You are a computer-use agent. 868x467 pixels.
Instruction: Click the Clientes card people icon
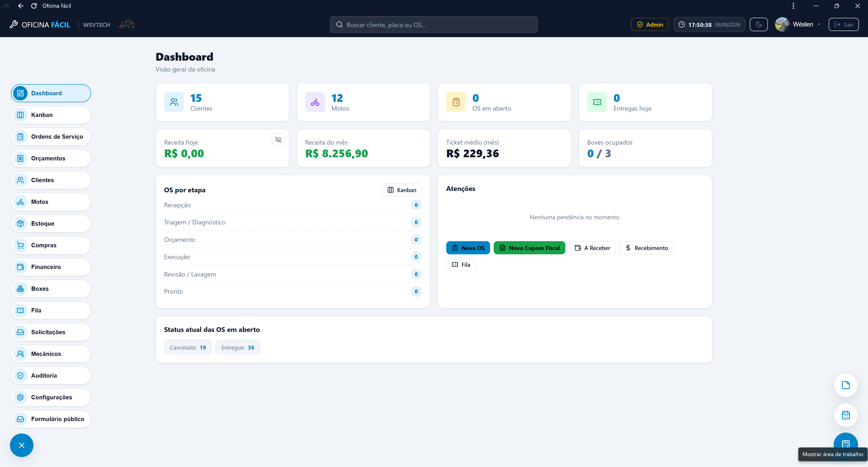[174, 102]
